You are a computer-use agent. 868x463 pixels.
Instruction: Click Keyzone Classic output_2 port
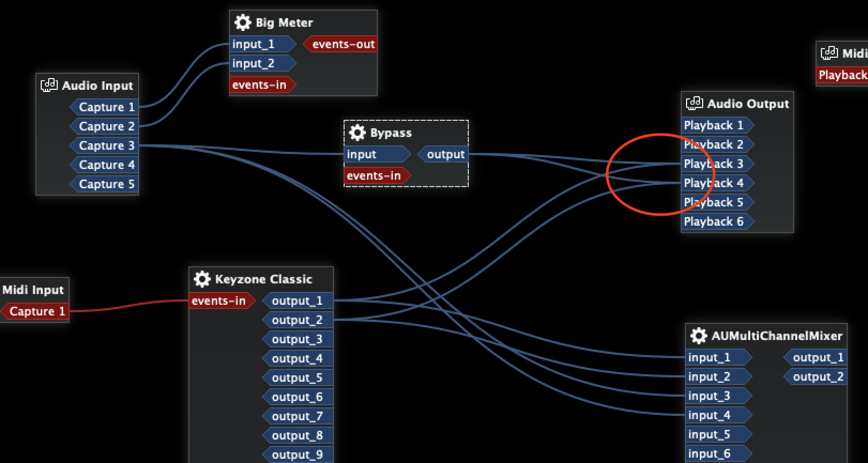tap(298, 320)
